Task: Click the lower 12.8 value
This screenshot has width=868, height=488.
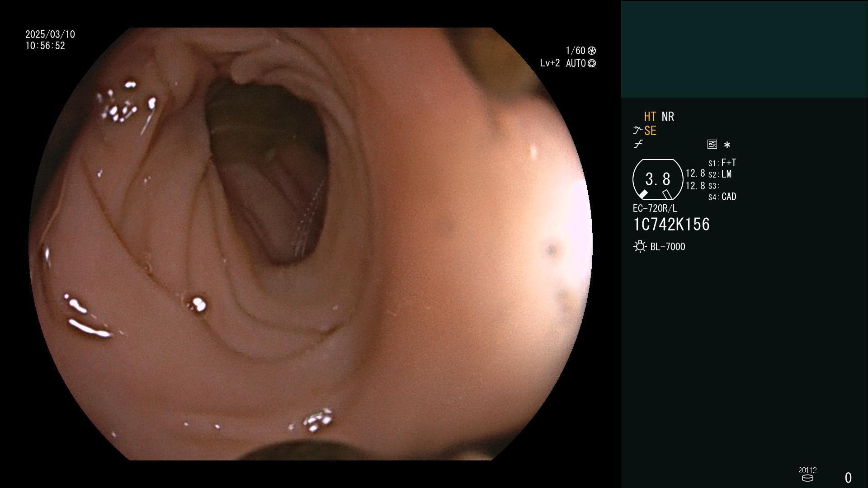Action: pyautogui.click(x=695, y=186)
